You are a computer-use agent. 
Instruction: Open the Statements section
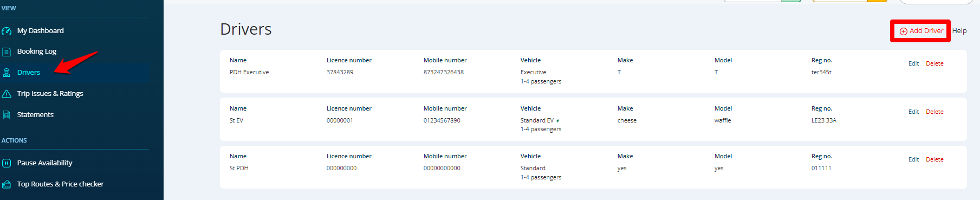(35, 115)
